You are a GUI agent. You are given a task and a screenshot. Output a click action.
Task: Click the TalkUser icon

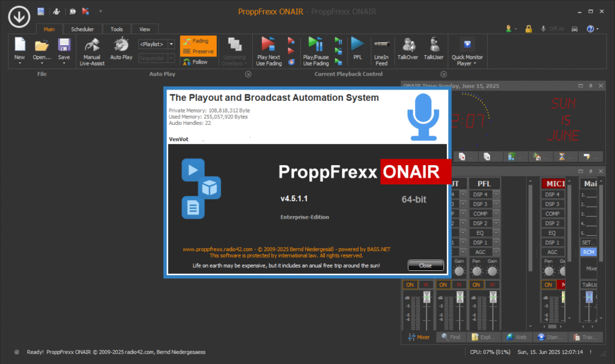click(434, 46)
